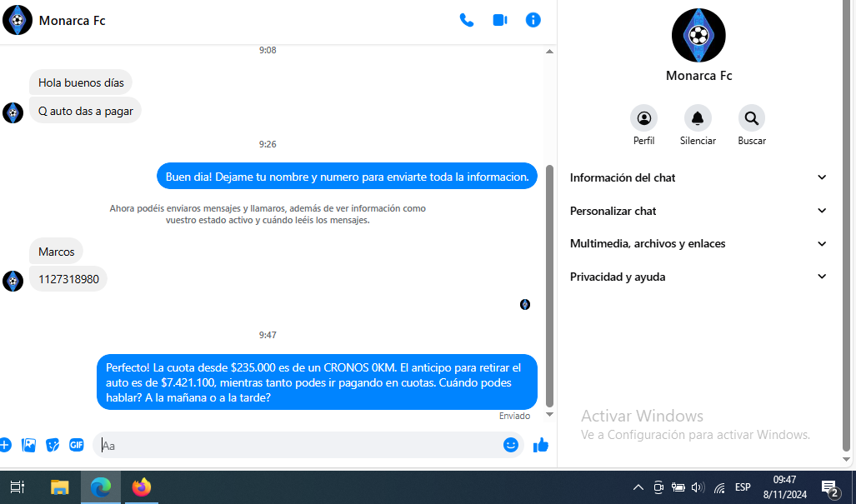Click the ESP language indicator
This screenshot has width=856, height=504.
click(x=743, y=487)
